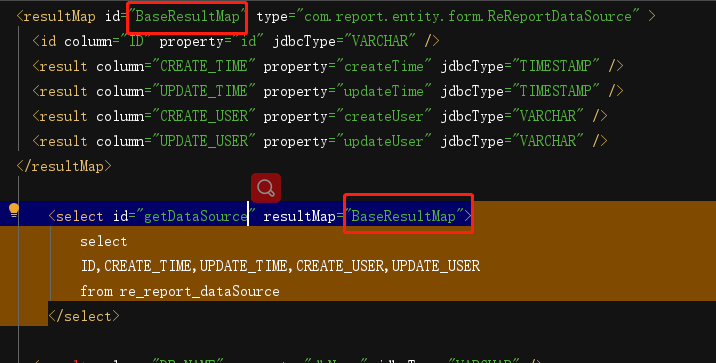Screen dimensions: 716x363
Task: Click the <id column="ID" line
Action: 236,42
